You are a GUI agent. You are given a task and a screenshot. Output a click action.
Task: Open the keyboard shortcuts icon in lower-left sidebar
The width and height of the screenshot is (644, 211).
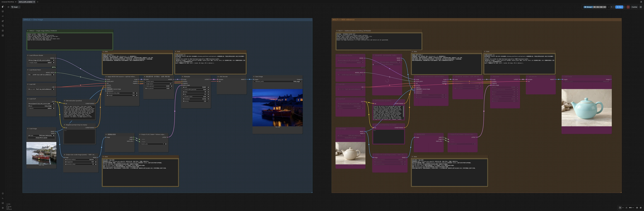point(3,203)
